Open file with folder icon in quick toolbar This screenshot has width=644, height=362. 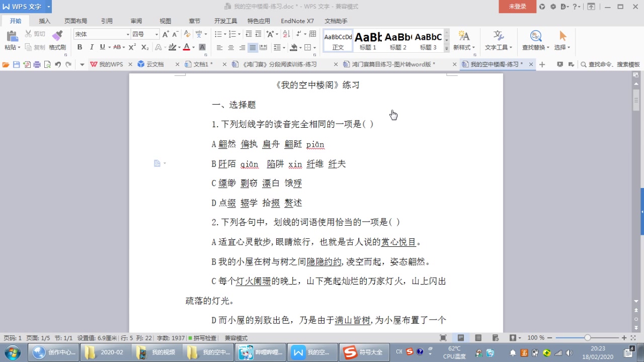click(x=6, y=64)
